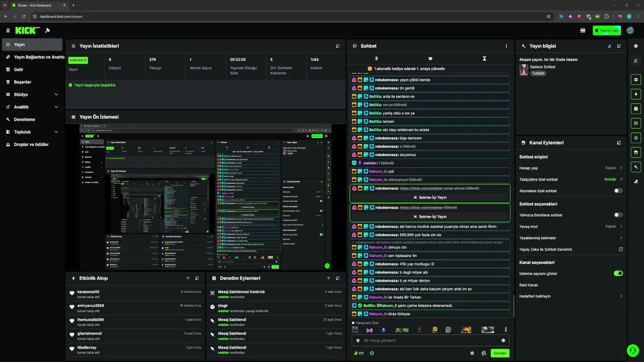Viewport: 644px width, 362px height.
Task: Open the Hesap yaşı setting
Action: [x=571, y=168]
